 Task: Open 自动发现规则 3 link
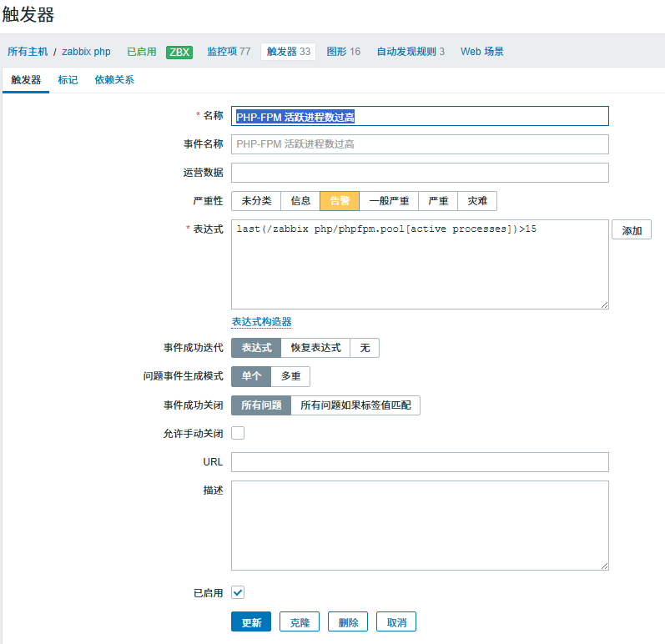pyautogui.click(x=411, y=52)
